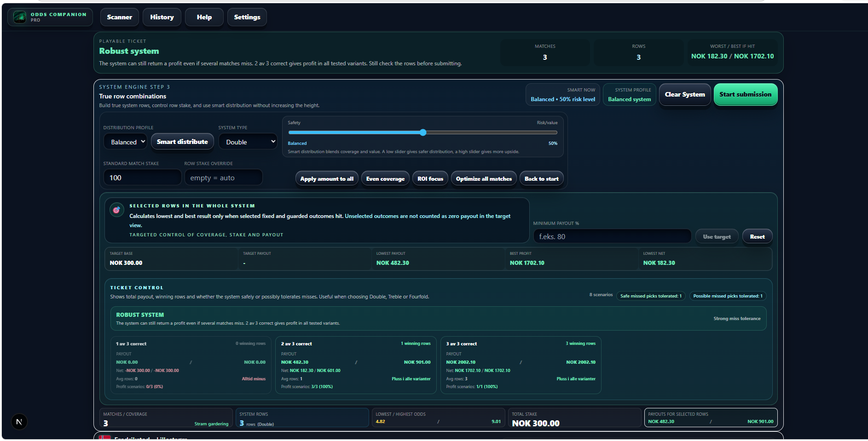Select the 1 av 3 correct scenario card
This screenshot has height=441, width=868.
[191, 365]
